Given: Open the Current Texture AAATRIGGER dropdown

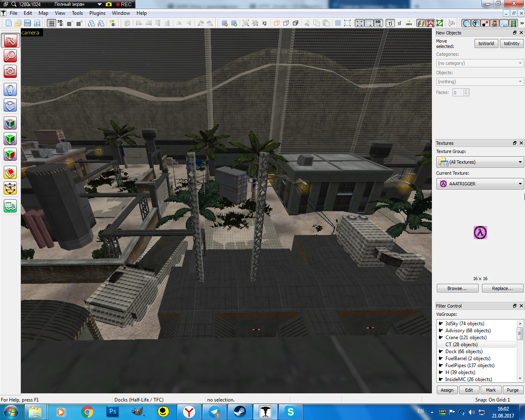Looking at the screenshot, I should tap(480, 184).
